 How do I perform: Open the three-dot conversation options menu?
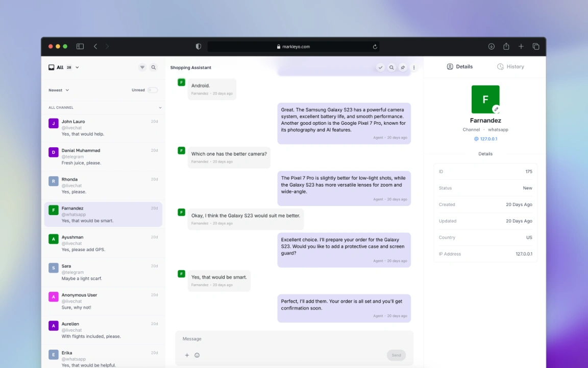[414, 67]
